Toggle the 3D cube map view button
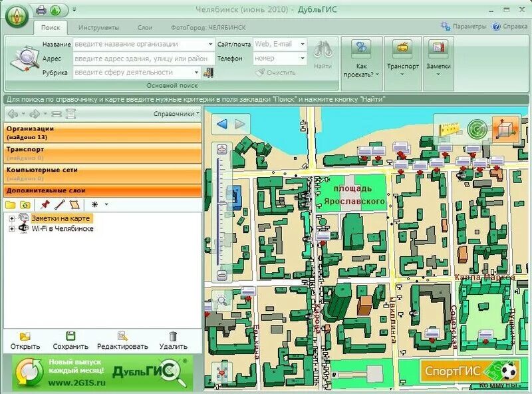 (506, 129)
